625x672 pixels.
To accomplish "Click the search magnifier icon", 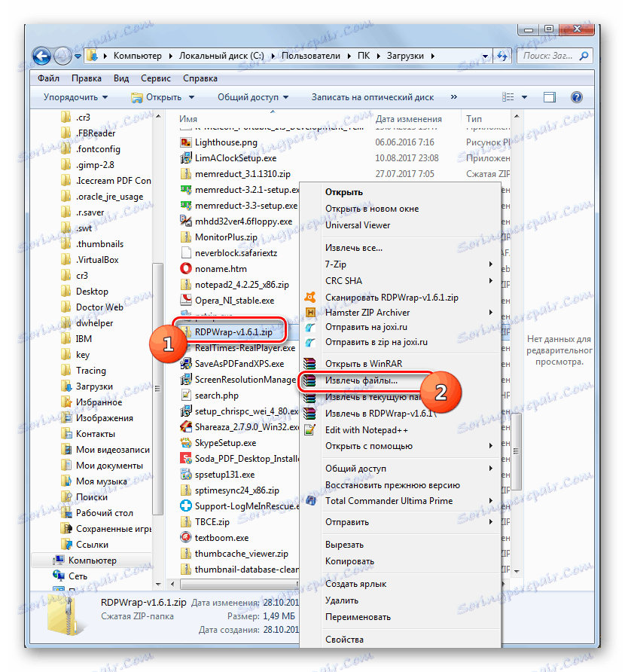I will point(584,56).
